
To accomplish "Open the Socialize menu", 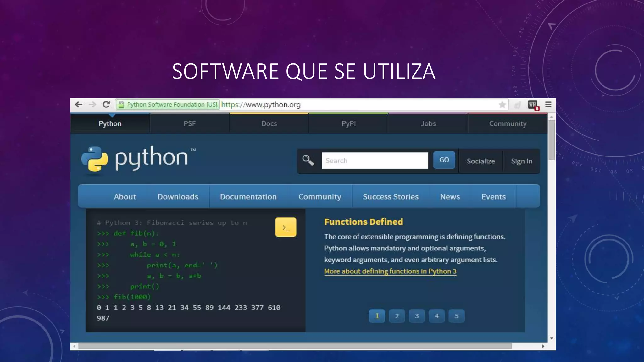I will coord(480,161).
